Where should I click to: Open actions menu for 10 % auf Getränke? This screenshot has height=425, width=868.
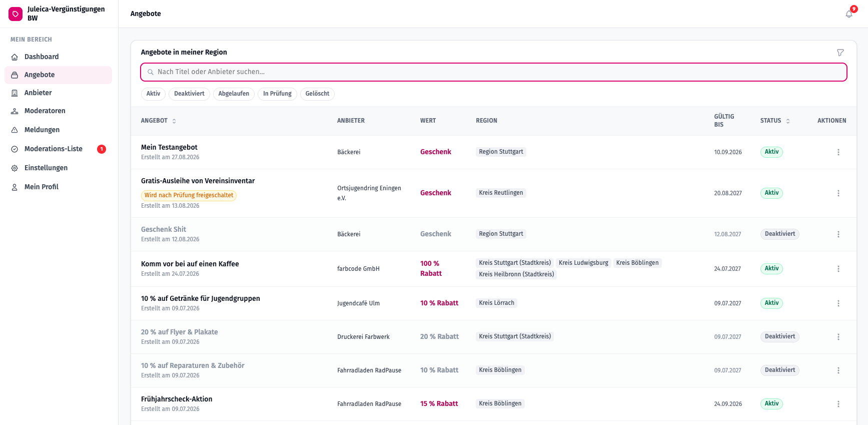(x=838, y=303)
